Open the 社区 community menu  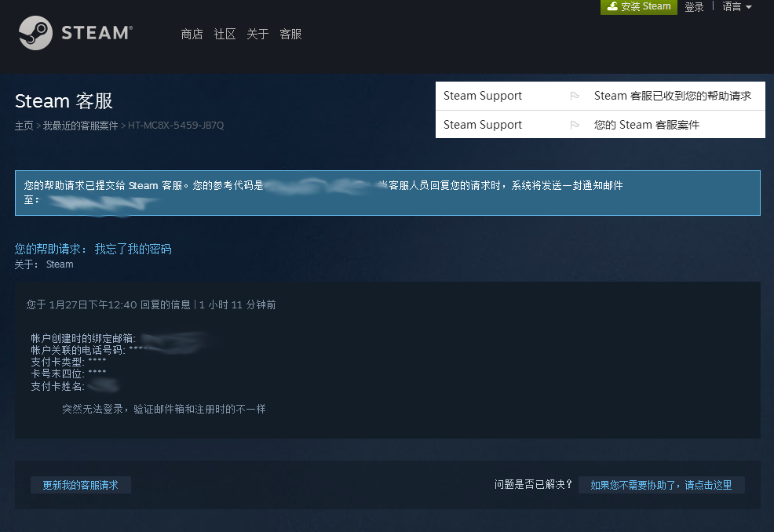(225, 34)
